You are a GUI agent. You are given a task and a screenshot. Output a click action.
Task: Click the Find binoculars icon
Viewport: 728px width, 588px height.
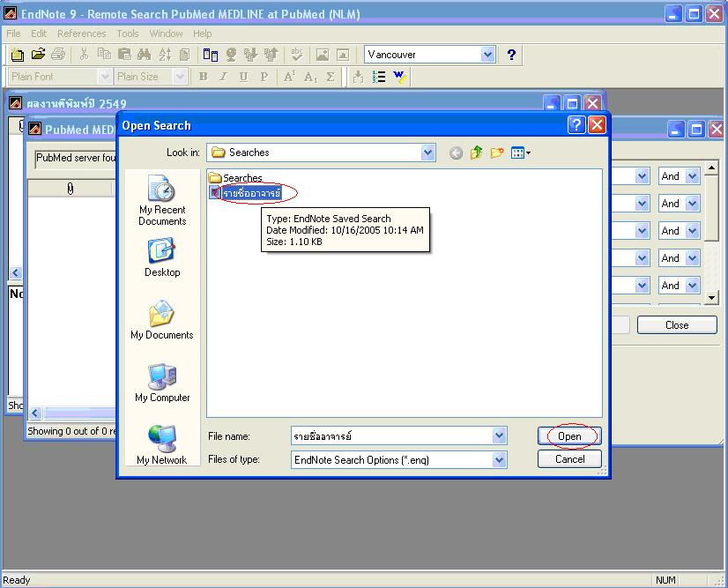pyautogui.click(x=144, y=55)
